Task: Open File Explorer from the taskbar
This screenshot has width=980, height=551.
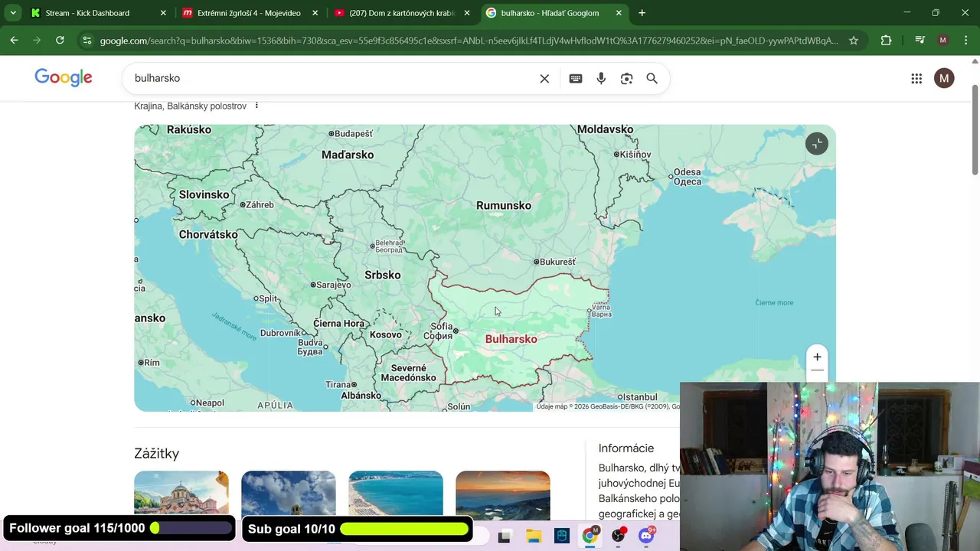Action: (534, 536)
